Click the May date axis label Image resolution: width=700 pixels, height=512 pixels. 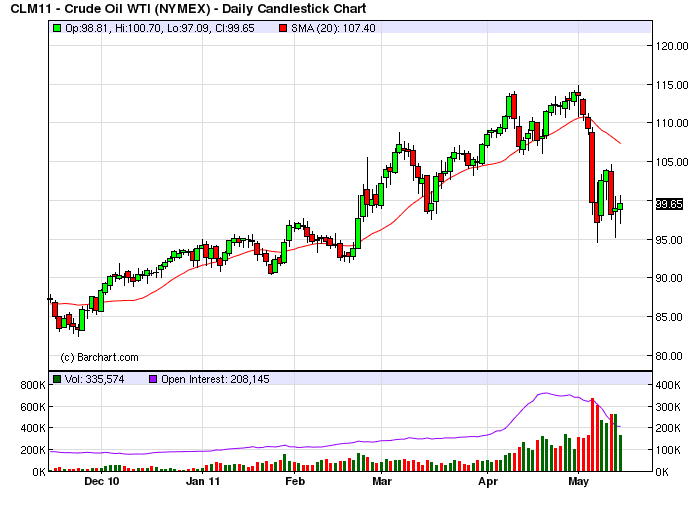point(579,481)
